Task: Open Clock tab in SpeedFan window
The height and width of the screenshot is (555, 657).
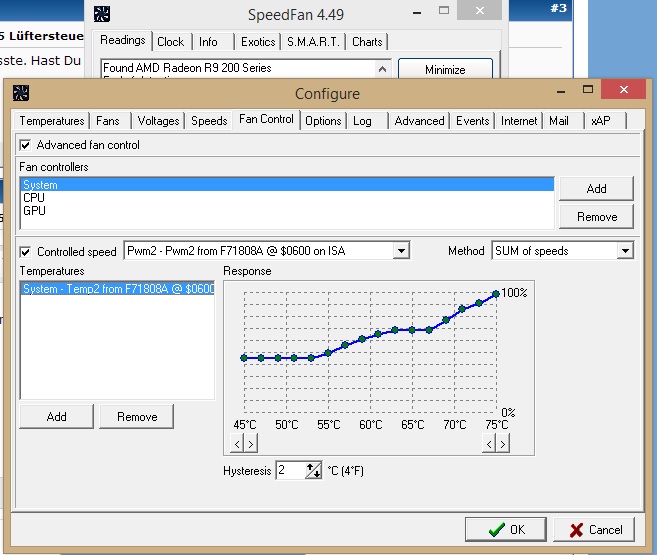Action: (x=171, y=42)
